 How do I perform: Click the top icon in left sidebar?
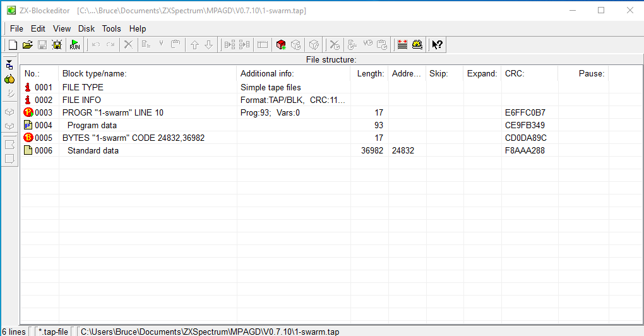coord(9,64)
